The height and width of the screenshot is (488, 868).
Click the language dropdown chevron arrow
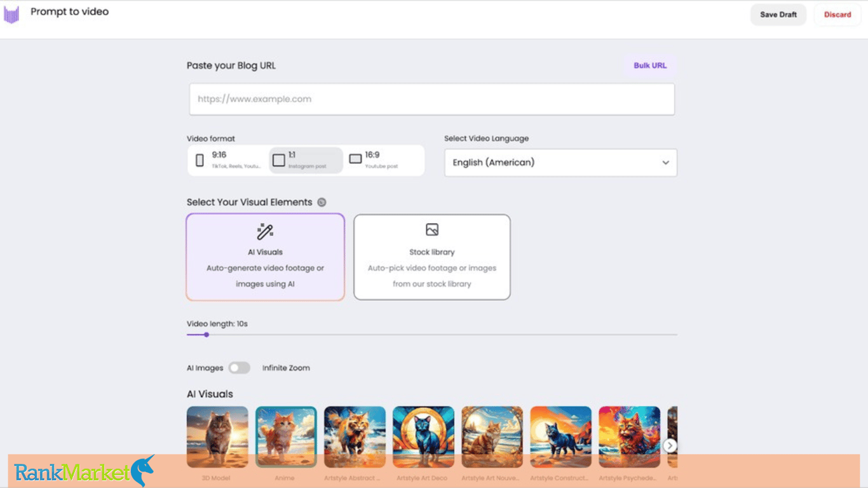(x=665, y=163)
